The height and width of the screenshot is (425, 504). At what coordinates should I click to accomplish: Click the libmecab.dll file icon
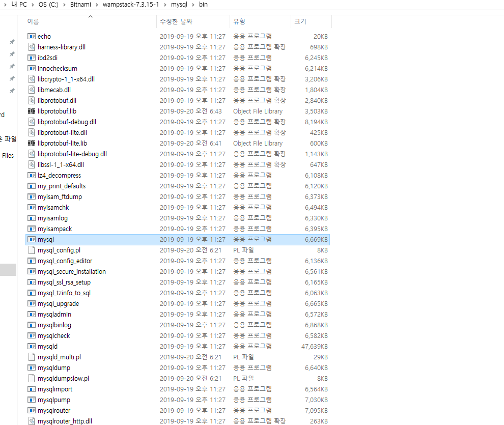pyautogui.click(x=32, y=90)
